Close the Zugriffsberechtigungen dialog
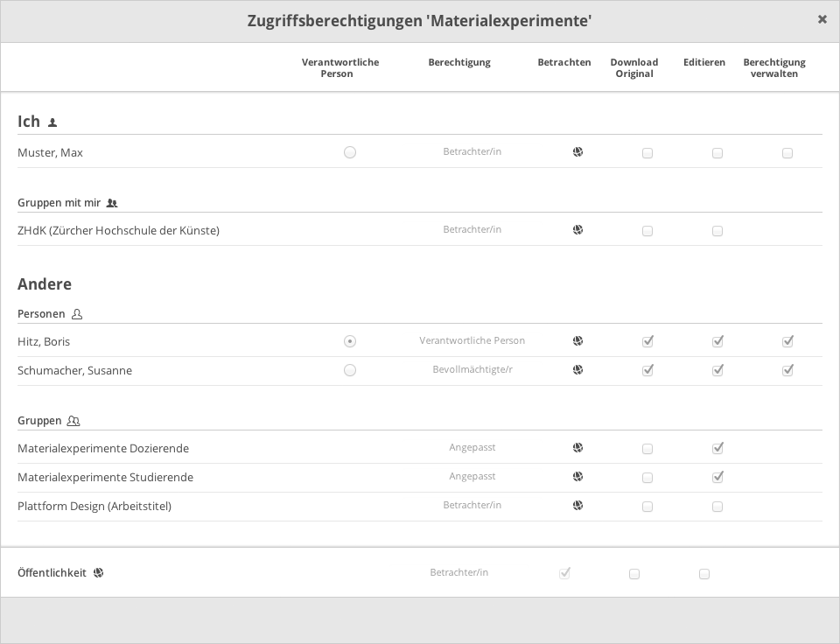This screenshot has height=644, width=840. (x=822, y=19)
